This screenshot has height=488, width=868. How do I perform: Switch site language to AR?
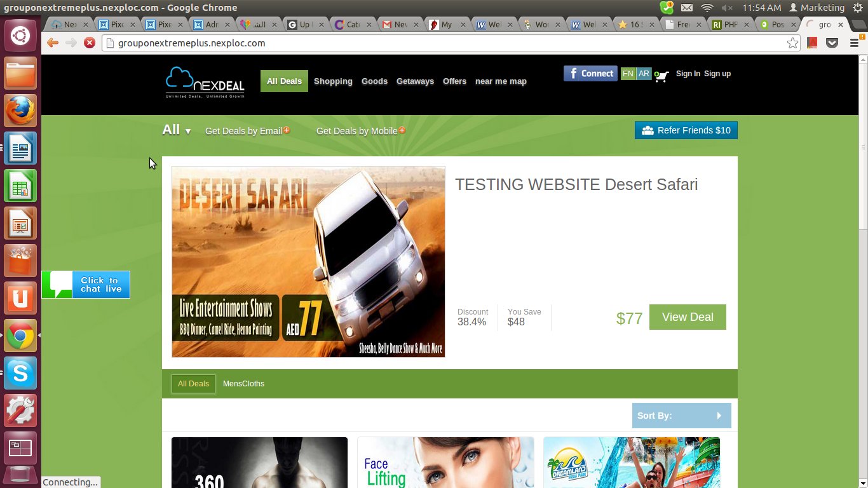[x=644, y=74]
